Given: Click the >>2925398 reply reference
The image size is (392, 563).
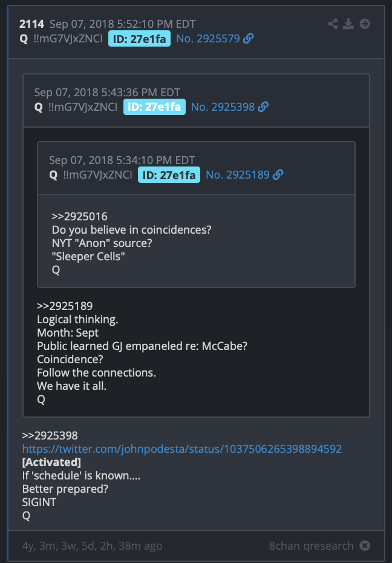Looking at the screenshot, I should 50,435.
